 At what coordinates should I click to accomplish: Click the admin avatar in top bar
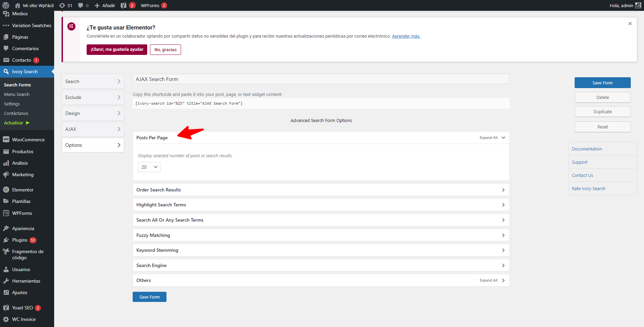638,5
